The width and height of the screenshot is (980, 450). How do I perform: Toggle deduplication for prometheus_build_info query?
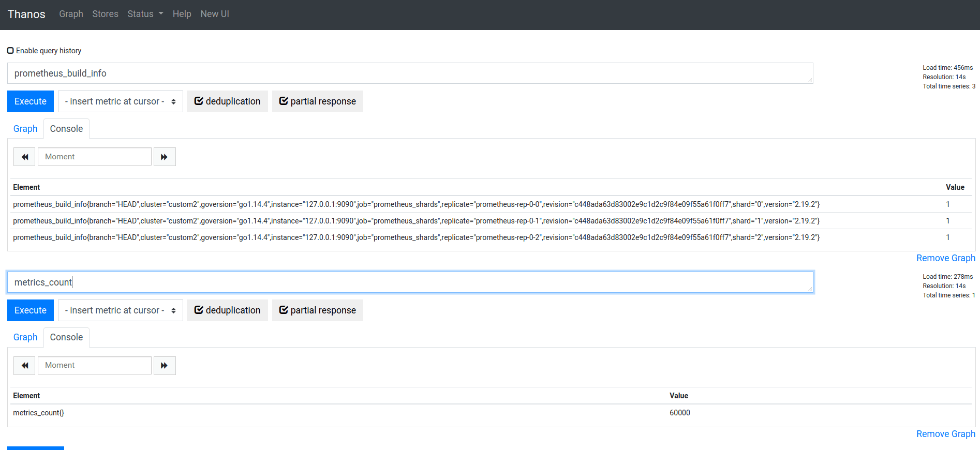point(227,101)
